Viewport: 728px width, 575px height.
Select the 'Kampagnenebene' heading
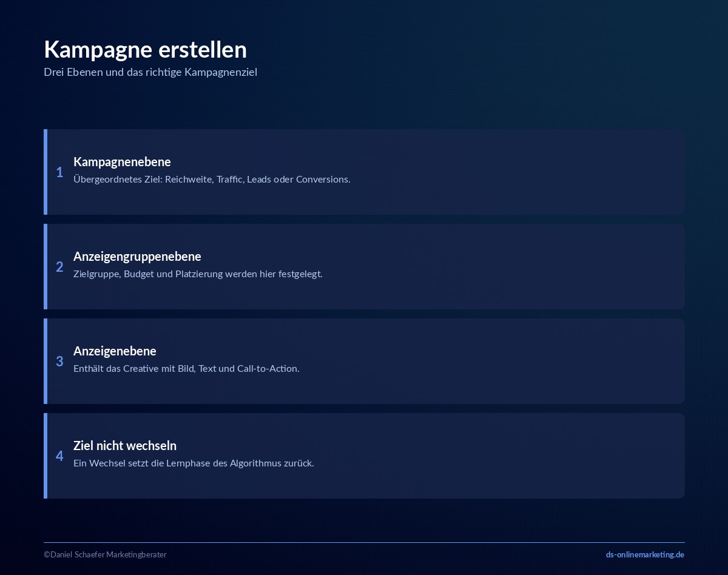point(122,161)
